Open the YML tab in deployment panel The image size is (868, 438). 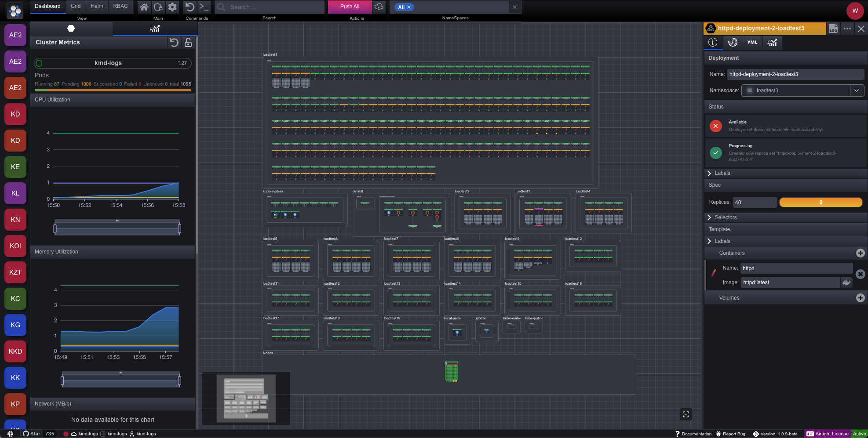(752, 42)
